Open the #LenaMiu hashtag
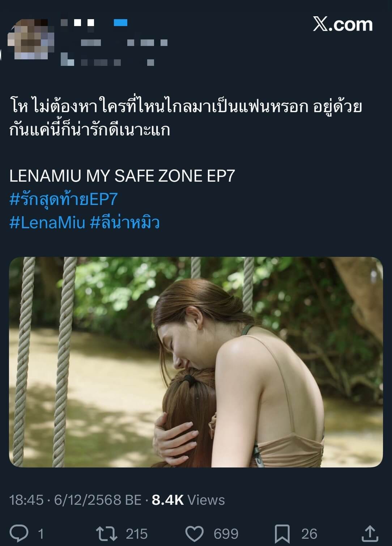Viewport: 392px width, 546px height. click(47, 222)
